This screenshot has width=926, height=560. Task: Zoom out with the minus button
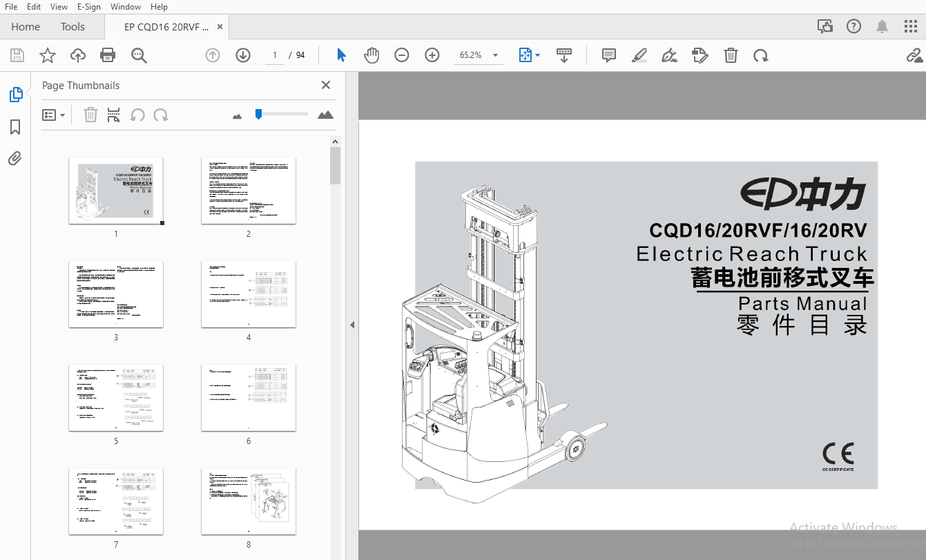pos(402,55)
